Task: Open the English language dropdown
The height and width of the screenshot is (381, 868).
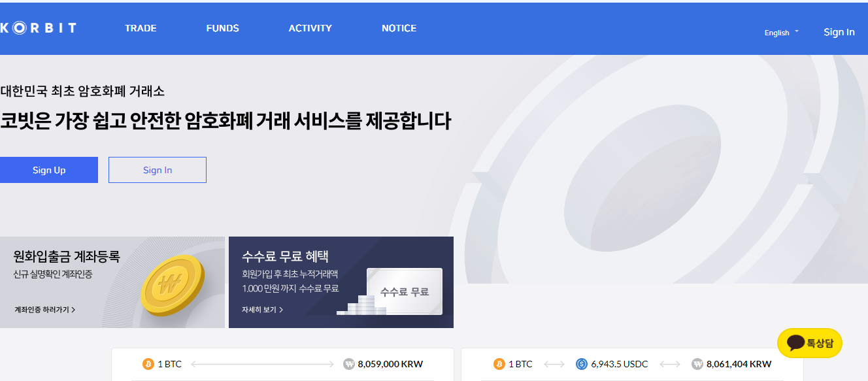Action: (782, 33)
